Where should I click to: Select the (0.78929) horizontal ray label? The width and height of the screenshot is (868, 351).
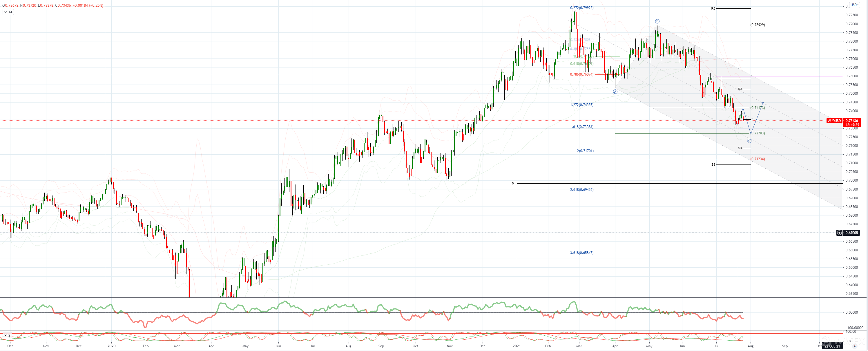tap(758, 25)
